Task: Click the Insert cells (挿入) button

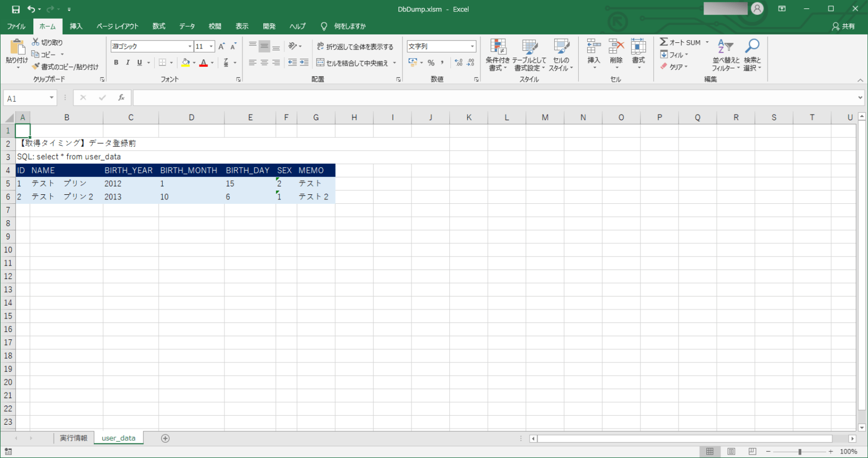Action: point(593,55)
